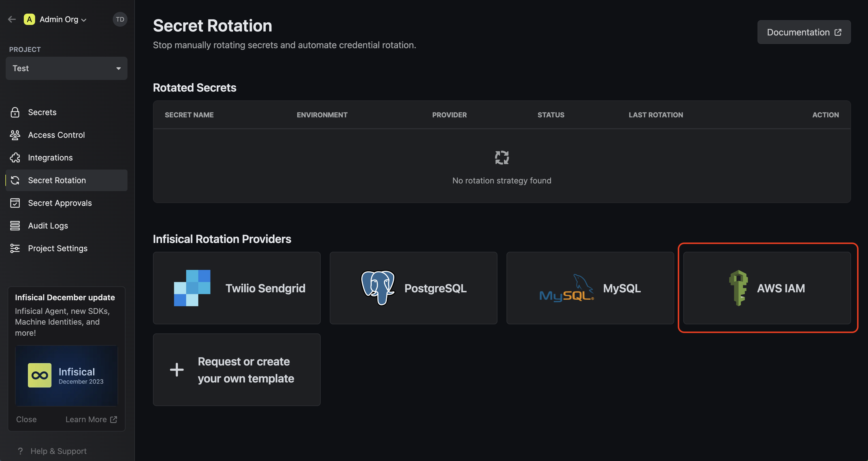The width and height of the screenshot is (868, 461).
Task: Choose the PostgreSQL rotation provider
Action: 413,288
